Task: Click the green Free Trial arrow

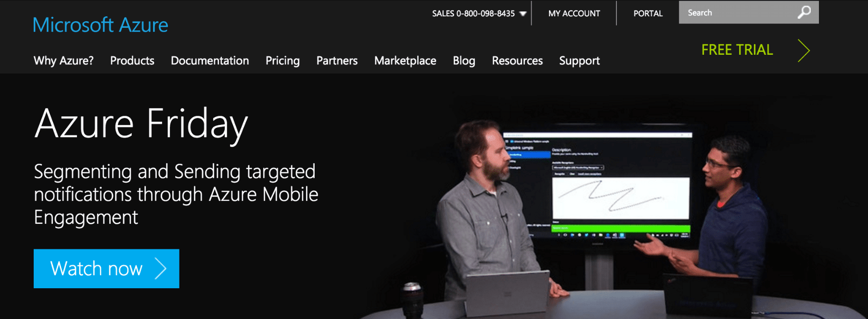Action: 804,50
